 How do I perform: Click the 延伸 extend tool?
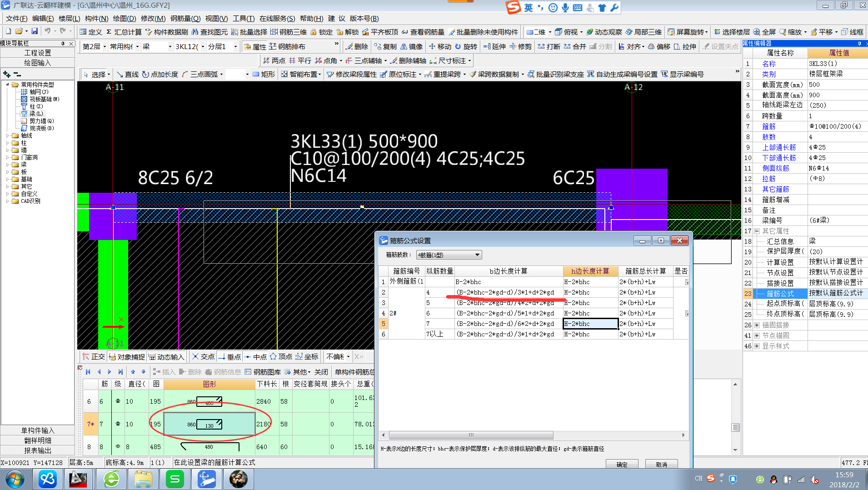tap(494, 46)
